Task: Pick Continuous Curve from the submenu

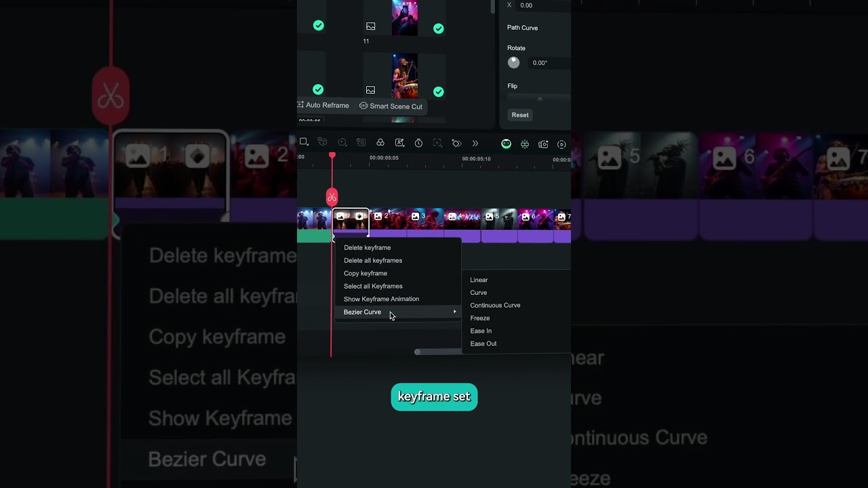Action: click(495, 305)
